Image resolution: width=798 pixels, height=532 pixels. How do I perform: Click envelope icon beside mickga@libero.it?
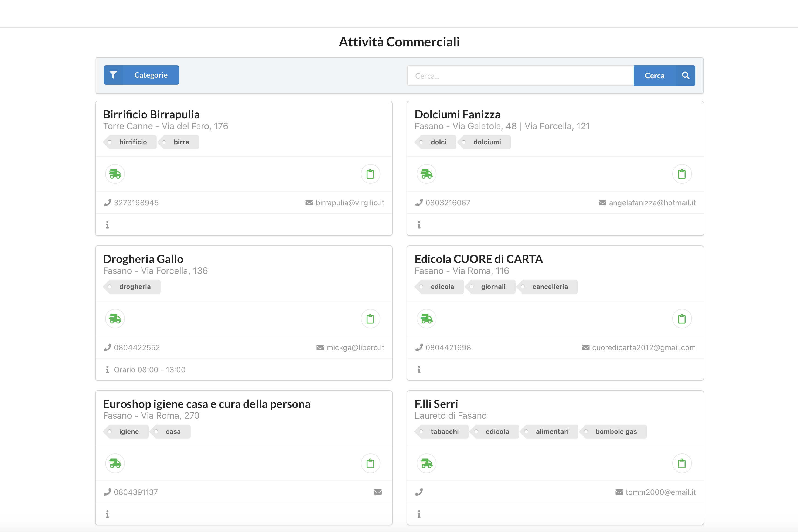coord(320,347)
